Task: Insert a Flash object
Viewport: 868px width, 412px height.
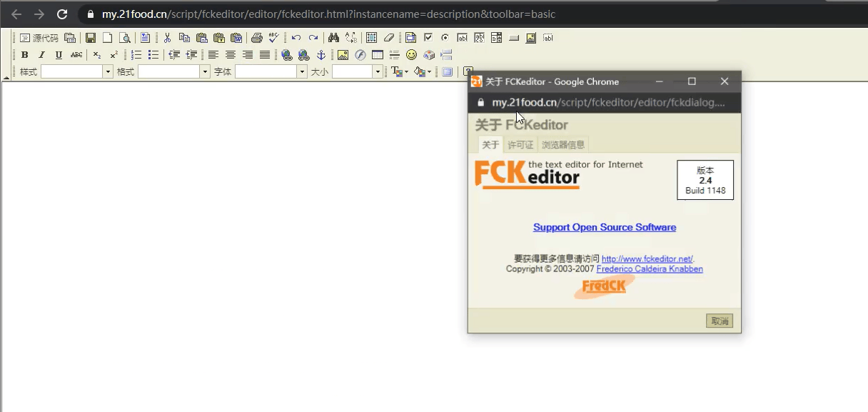Action: pos(360,55)
